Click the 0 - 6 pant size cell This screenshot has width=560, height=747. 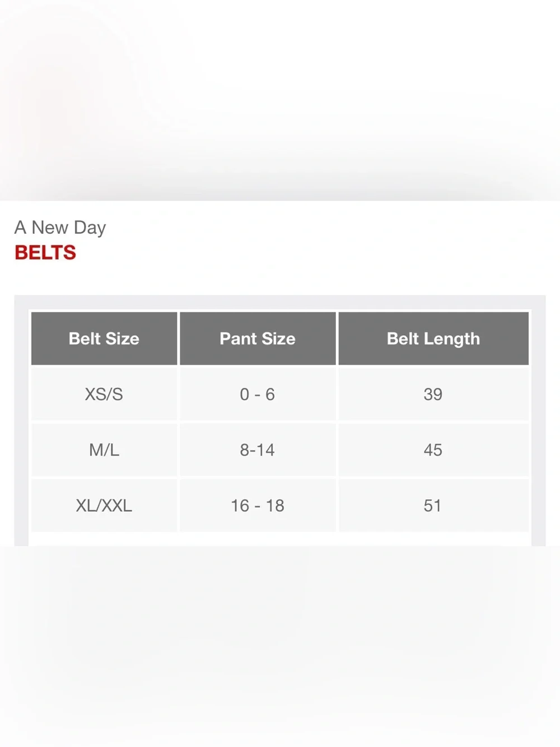pyautogui.click(x=258, y=394)
